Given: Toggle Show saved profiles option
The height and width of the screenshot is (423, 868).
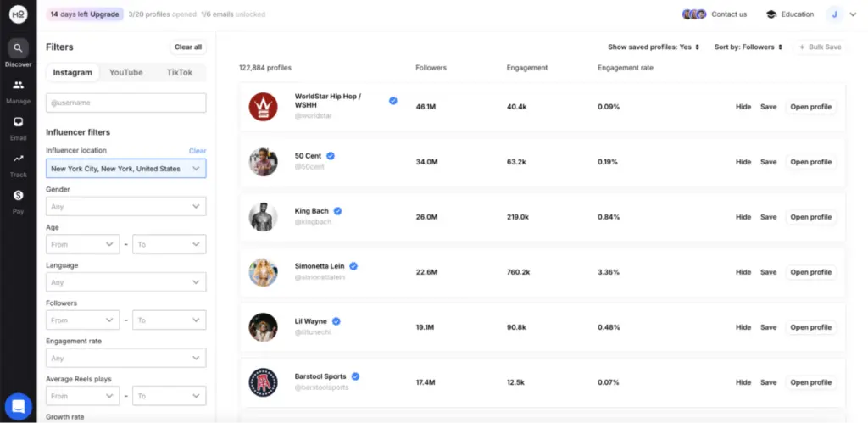Looking at the screenshot, I should click(654, 47).
